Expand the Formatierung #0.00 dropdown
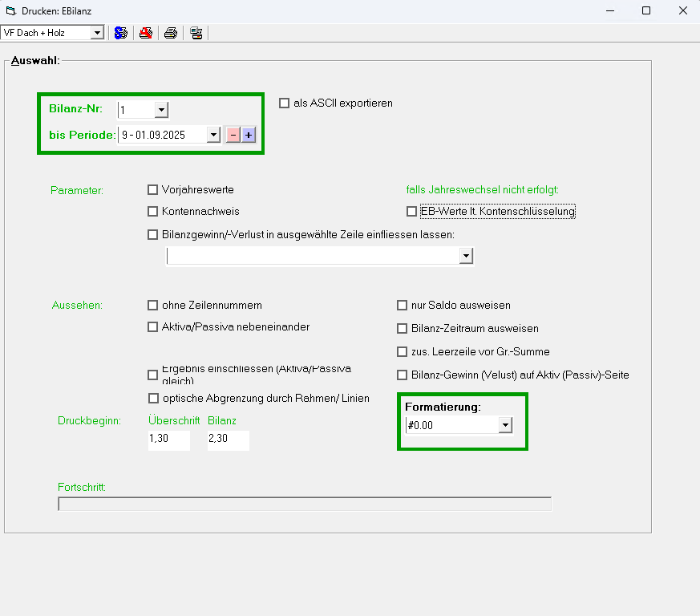Viewport: 700px width, 616px height. [x=505, y=426]
